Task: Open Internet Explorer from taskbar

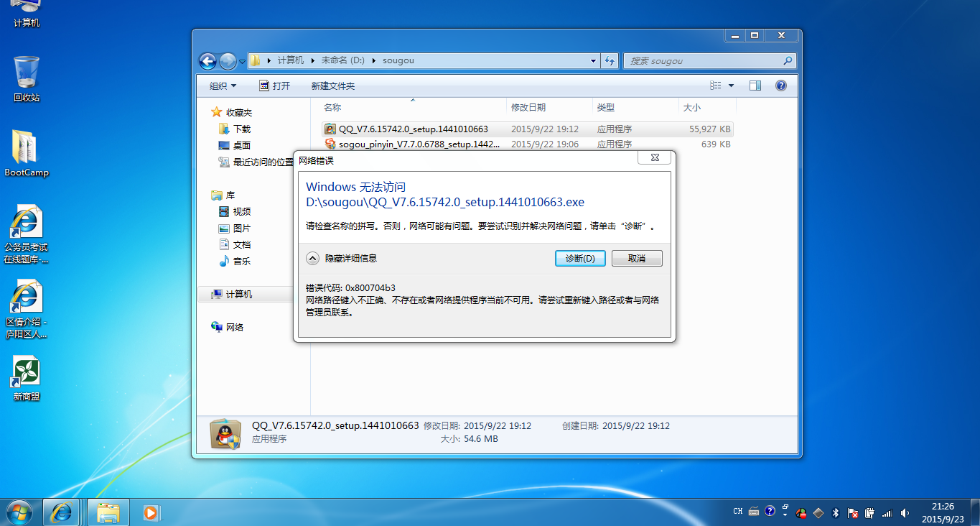Action: pos(62,512)
